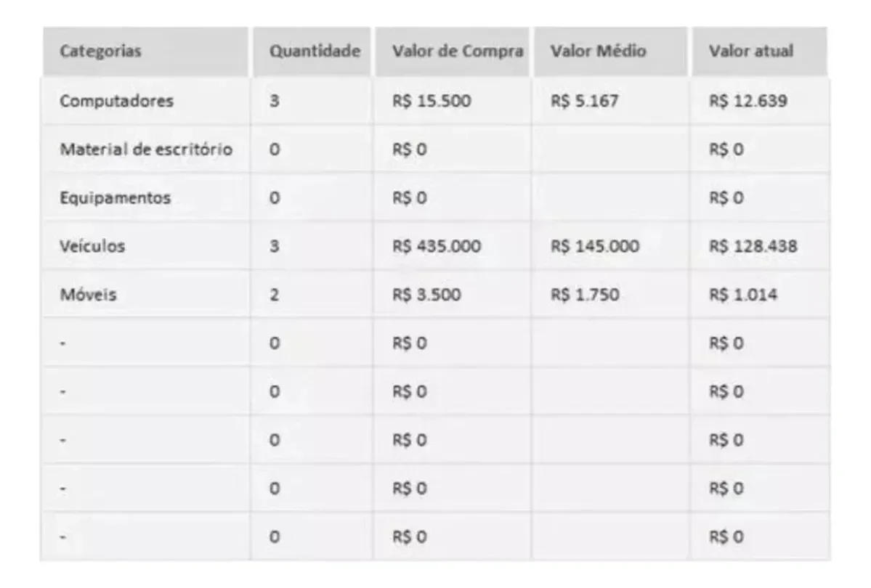Click the Material de escritório cell
The image size is (871, 588).
[145, 150]
